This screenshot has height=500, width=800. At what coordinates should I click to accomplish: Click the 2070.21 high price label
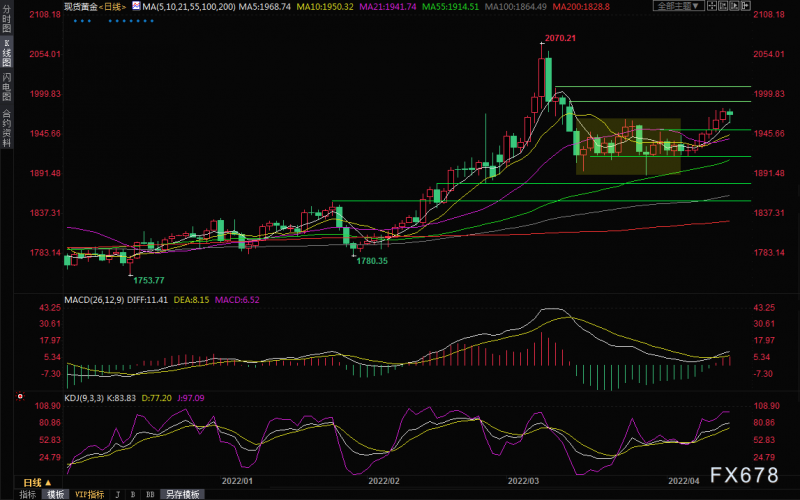coord(560,38)
